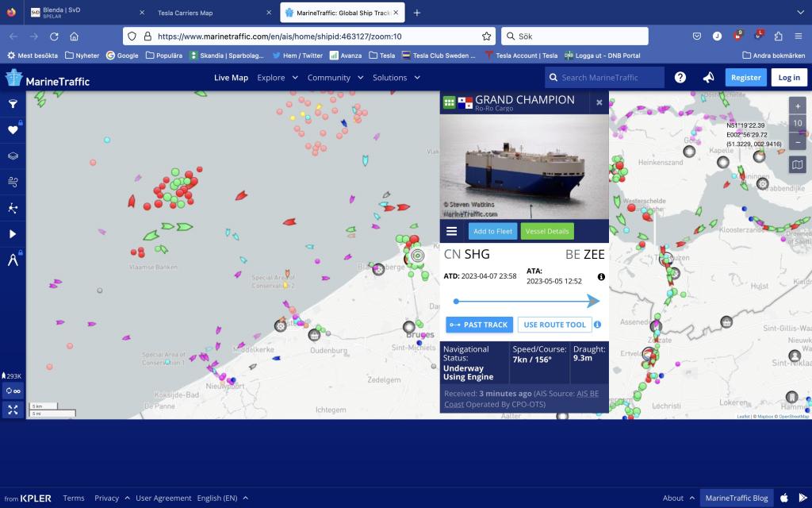Start playback tool in left sidebar
812x508 pixels.
click(13, 234)
